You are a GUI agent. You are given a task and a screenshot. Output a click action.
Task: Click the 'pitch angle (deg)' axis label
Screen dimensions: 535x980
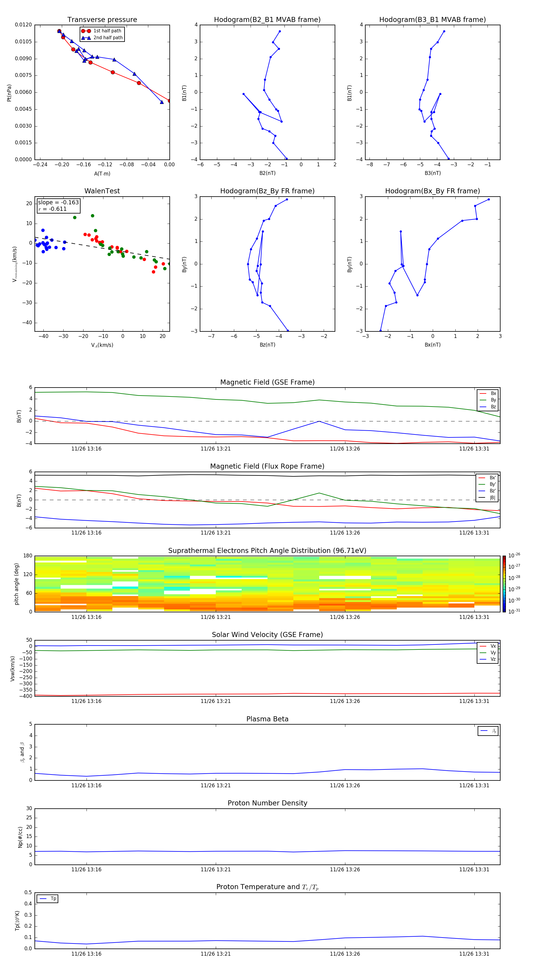click(17, 584)
